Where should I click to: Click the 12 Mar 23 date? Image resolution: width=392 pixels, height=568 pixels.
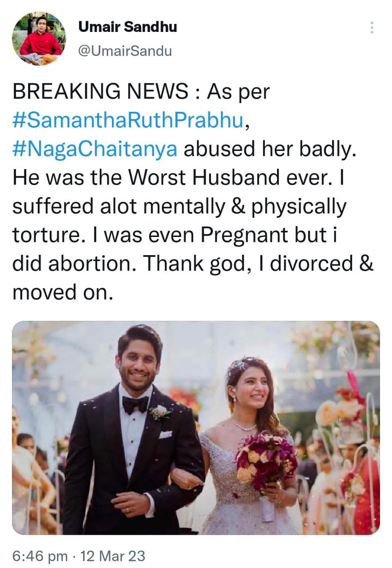[113, 556]
